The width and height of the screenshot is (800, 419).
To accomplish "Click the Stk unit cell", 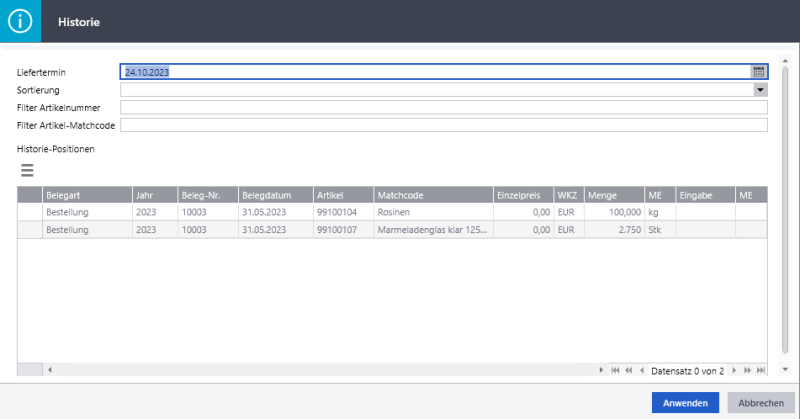I will (x=660, y=230).
